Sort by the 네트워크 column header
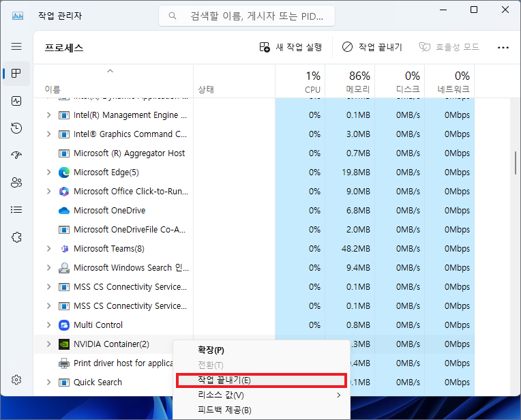 [449, 81]
